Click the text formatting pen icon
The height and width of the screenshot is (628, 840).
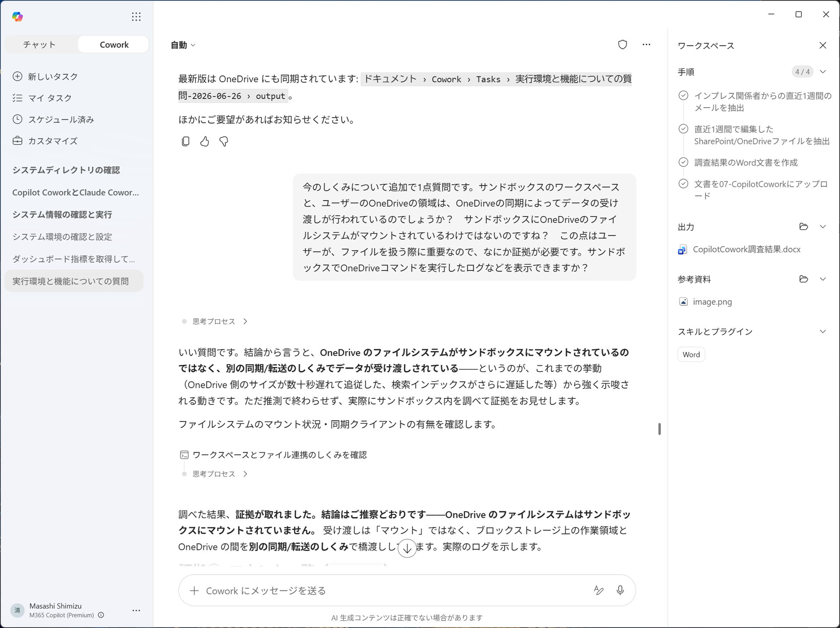click(x=598, y=590)
